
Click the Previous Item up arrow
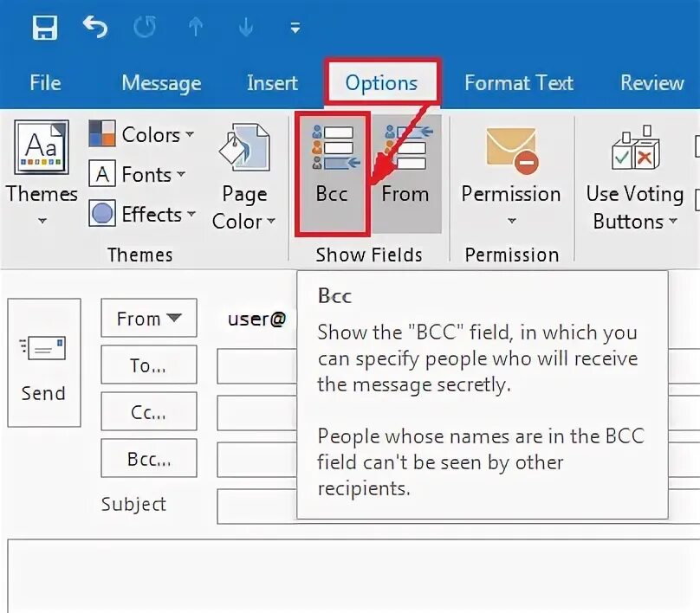click(x=196, y=28)
